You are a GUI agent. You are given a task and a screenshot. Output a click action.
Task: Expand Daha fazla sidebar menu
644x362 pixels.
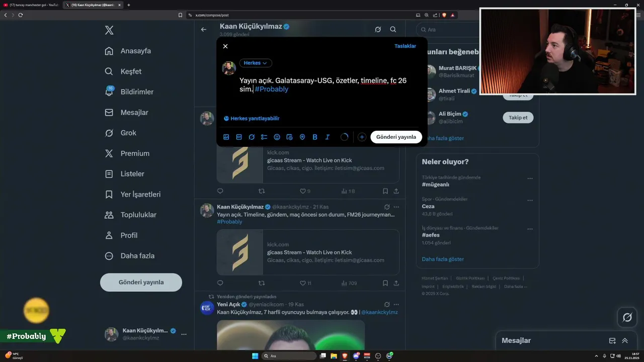(x=130, y=255)
